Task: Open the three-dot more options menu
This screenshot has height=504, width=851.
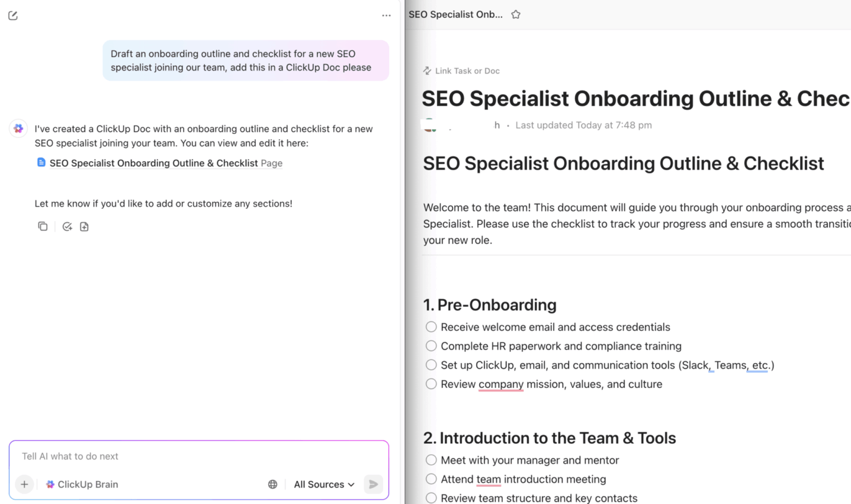Action: point(387,16)
